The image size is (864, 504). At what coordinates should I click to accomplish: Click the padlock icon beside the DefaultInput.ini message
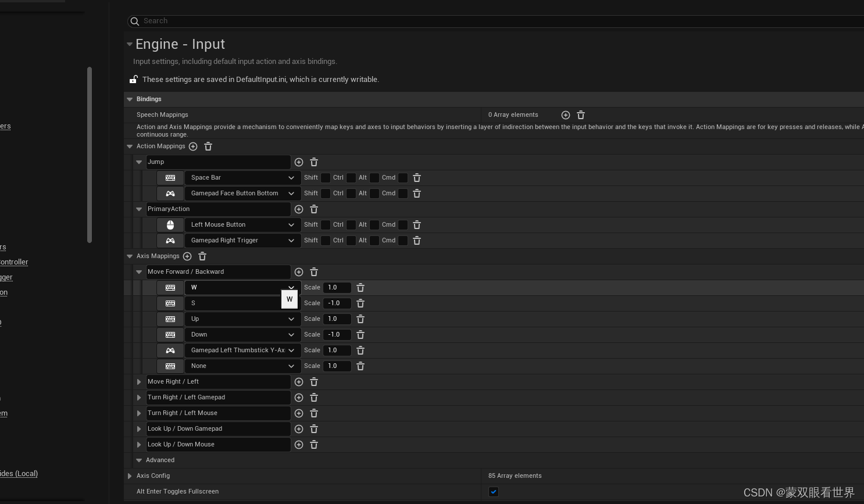[x=133, y=79]
